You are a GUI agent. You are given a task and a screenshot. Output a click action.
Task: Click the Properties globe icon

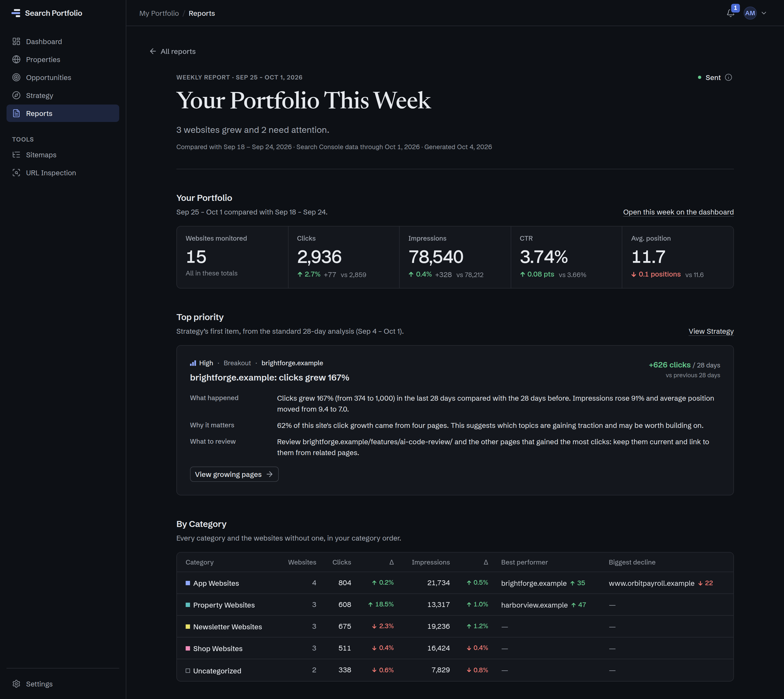[x=16, y=60]
